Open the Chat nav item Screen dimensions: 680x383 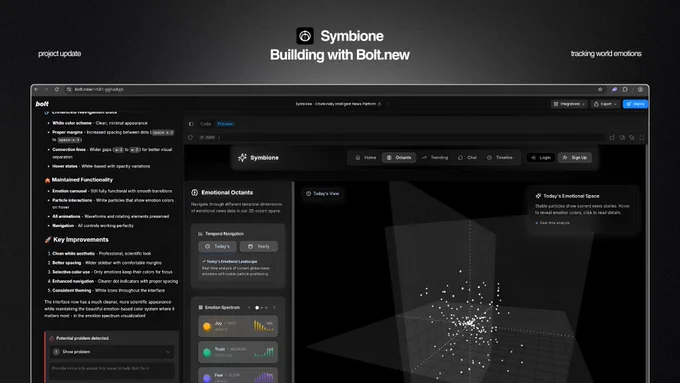pos(467,157)
